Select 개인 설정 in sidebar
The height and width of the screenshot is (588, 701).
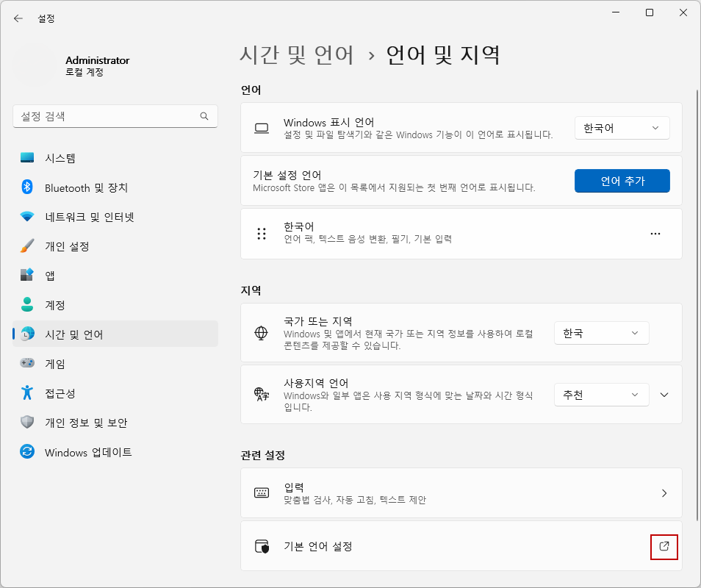coord(115,246)
